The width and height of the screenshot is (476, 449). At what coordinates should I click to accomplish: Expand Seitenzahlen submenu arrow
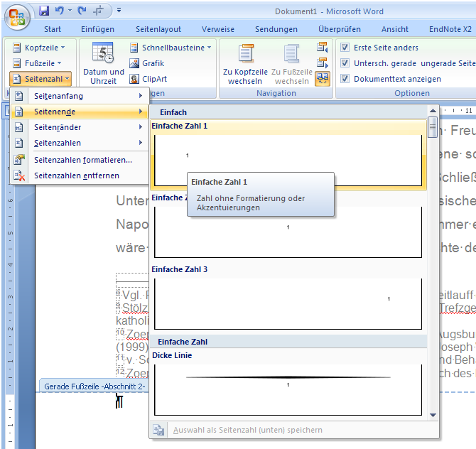(x=141, y=143)
